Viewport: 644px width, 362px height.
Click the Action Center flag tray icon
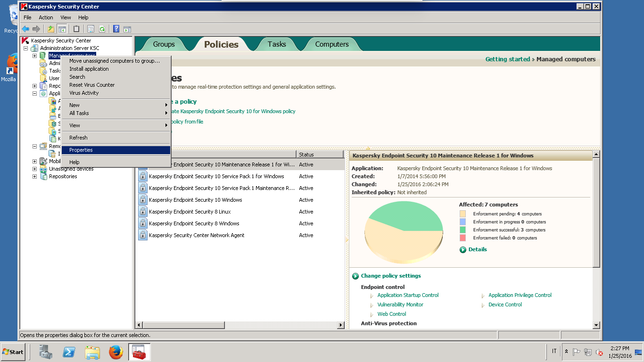[577, 352]
